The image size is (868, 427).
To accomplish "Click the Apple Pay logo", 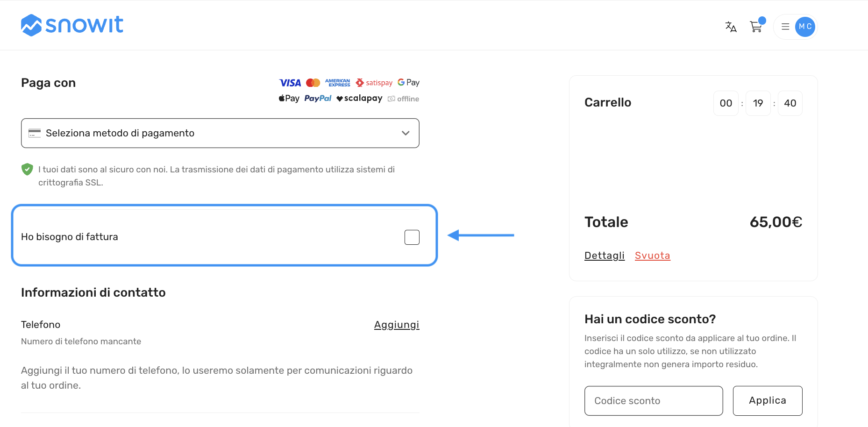I will coord(289,98).
